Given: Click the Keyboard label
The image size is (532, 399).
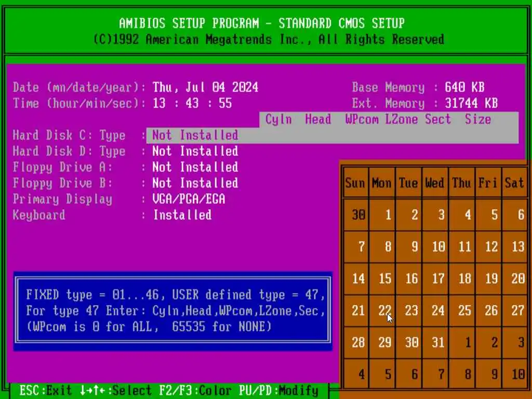Looking at the screenshot, I should coord(39,215).
